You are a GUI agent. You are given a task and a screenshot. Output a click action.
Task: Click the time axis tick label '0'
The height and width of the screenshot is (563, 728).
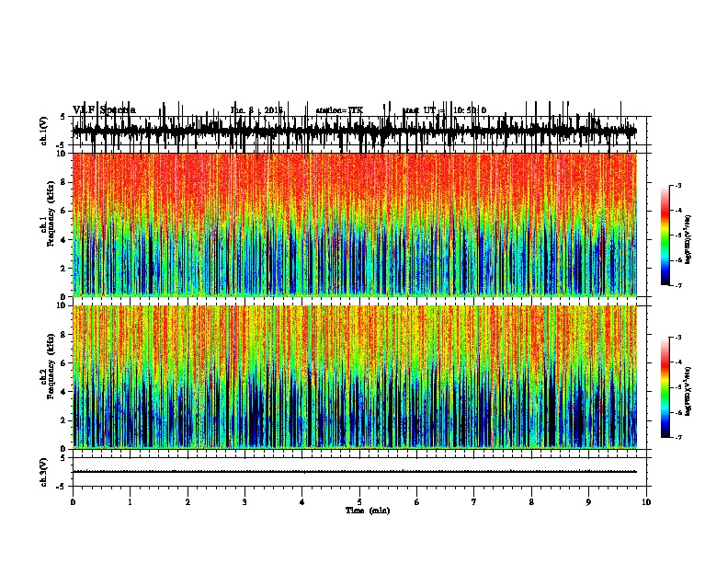pyautogui.click(x=73, y=502)
